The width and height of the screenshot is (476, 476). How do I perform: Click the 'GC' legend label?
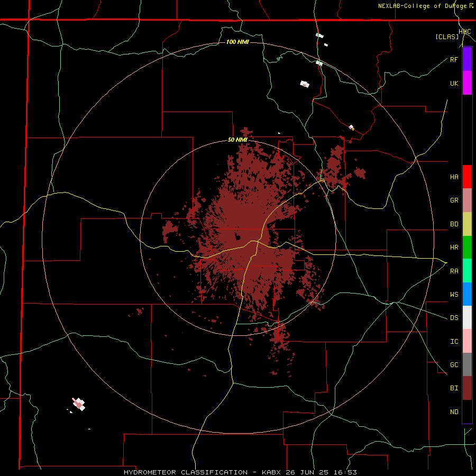coord(454,364)
